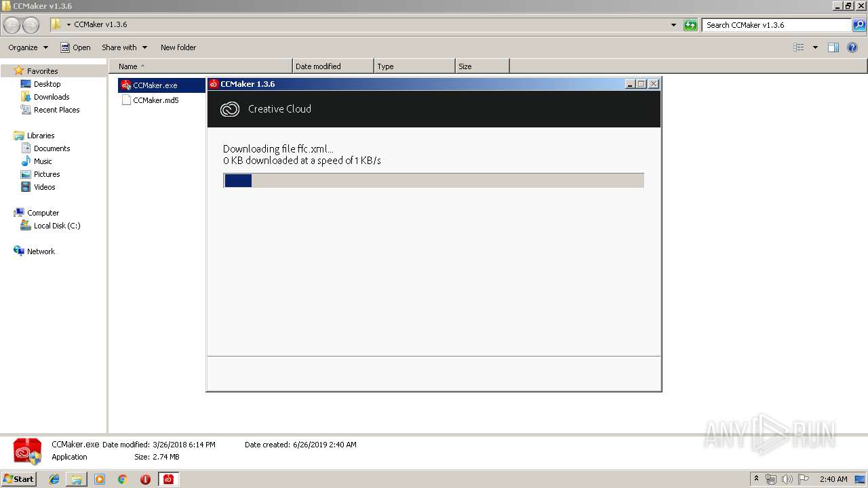
Task: Click the clock showing 2:40 AM
Action: click(833, 479)
